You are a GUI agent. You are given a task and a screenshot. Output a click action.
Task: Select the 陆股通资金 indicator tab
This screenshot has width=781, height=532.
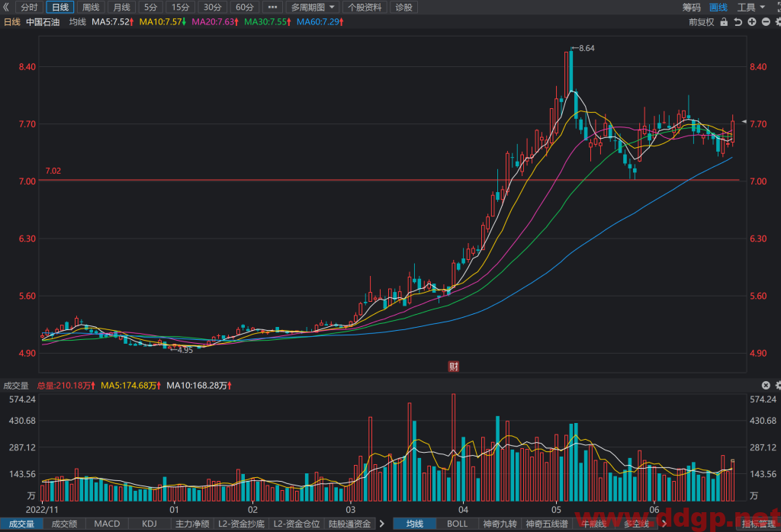pyautogui.click(x=349, y=524)
